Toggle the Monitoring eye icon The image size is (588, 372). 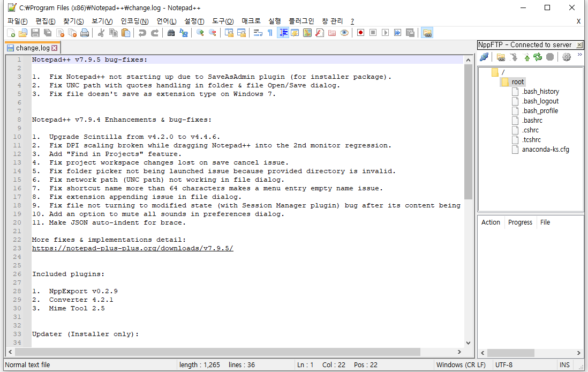(x=344, y=33)
